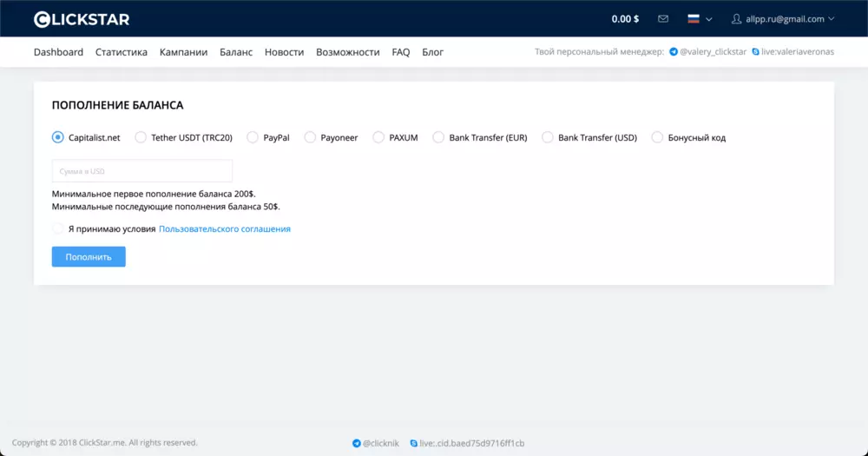The height and width of the screenshot is (456, 868).
Task: Click Skype icon next to live:valeriaveronas
Action: click(755, 51)
